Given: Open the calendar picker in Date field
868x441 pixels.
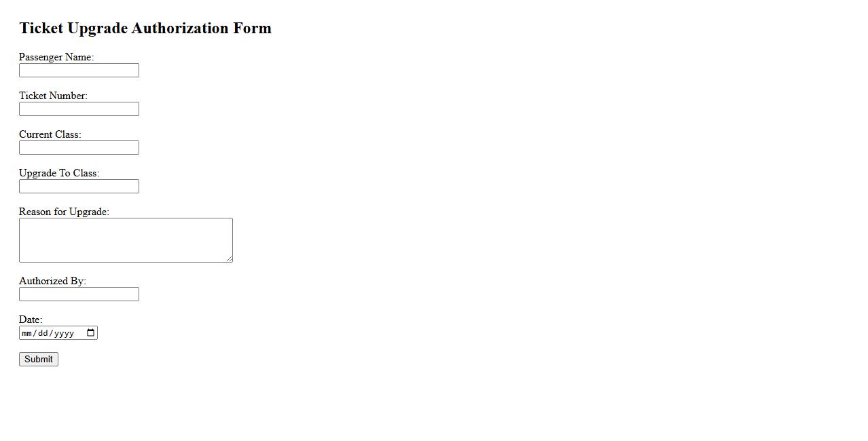Looking at the screenshot, I should 91,332.
